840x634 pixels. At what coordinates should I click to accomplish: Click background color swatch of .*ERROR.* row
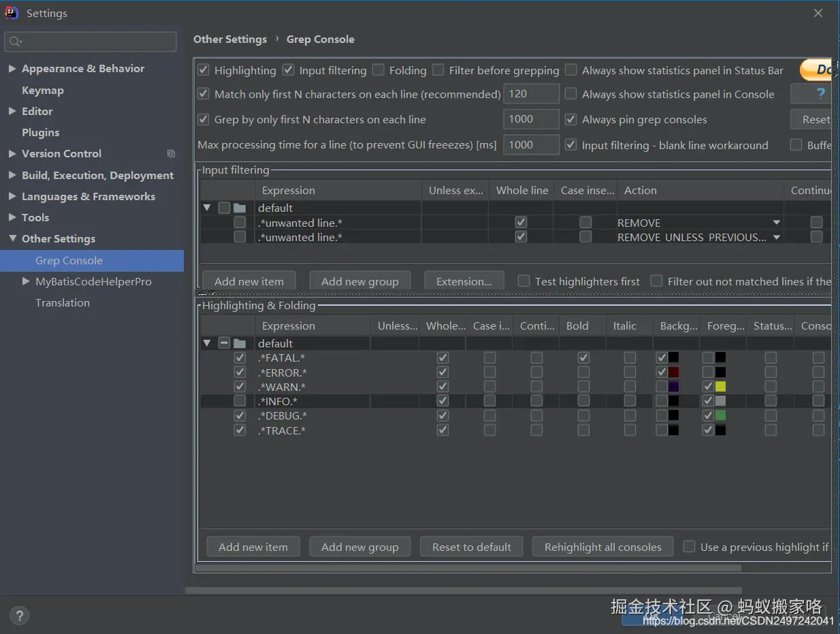[674, 373]
